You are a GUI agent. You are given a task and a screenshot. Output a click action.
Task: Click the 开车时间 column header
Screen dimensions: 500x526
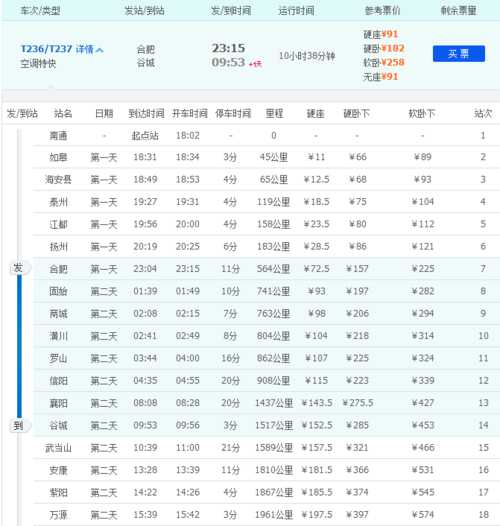pos(190,113)
